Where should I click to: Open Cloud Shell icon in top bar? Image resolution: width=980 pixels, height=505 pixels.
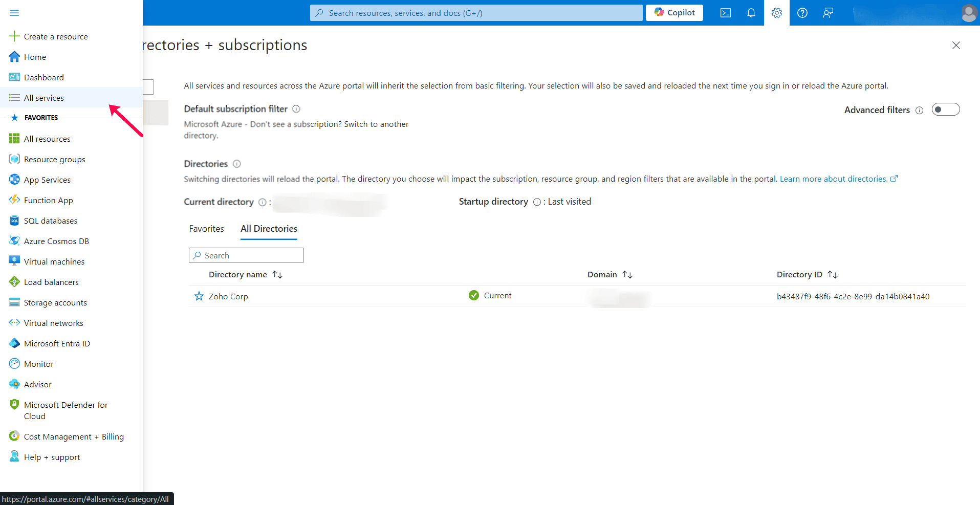[x=726, y=13]
